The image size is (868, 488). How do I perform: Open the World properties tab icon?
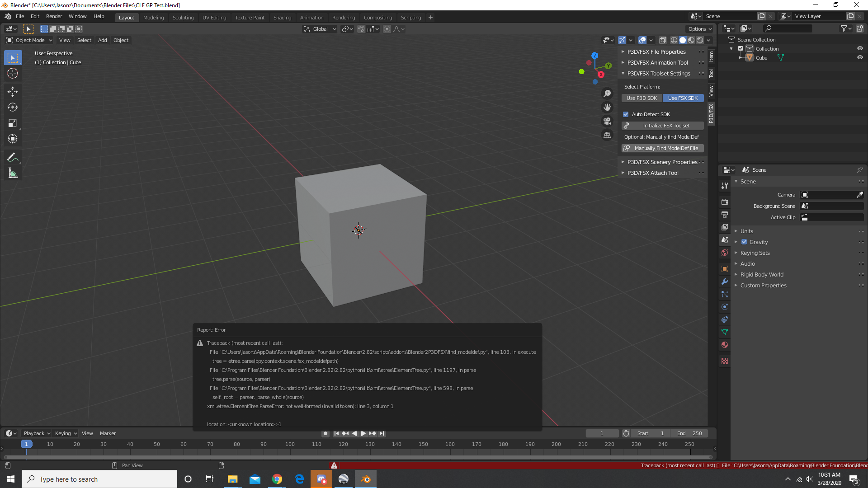[725, 253]
